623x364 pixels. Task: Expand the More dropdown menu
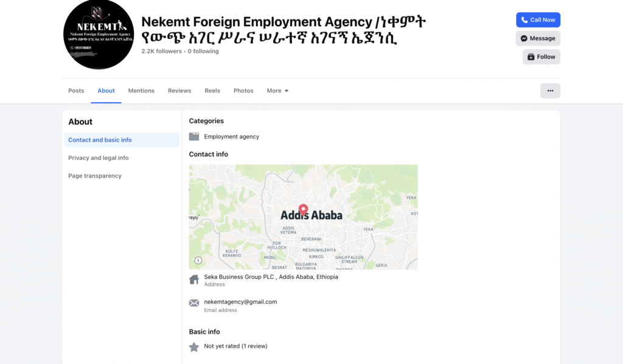(x=277, y=91)
